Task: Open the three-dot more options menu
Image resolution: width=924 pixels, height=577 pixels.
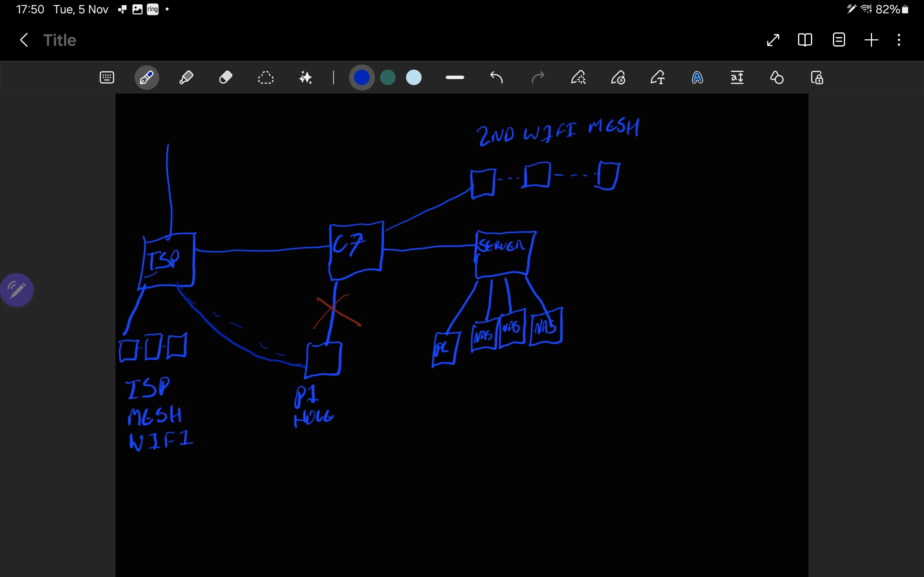Action: 899,40
